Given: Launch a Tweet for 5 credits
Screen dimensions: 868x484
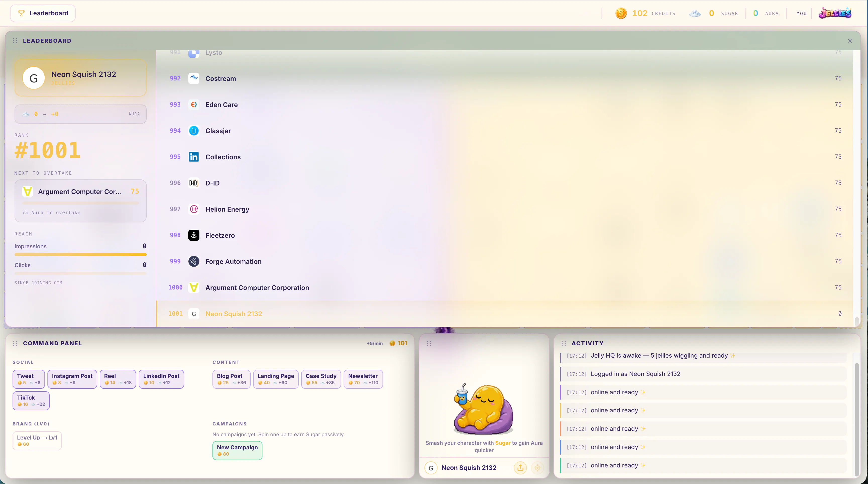Looking at the screenshot, I should pos(29,379).
